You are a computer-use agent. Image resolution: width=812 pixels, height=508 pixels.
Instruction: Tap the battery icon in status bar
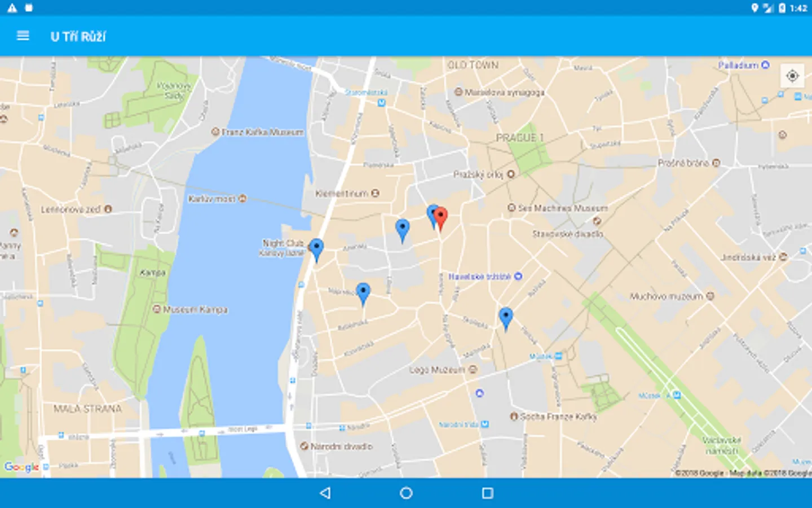point(782,8)
